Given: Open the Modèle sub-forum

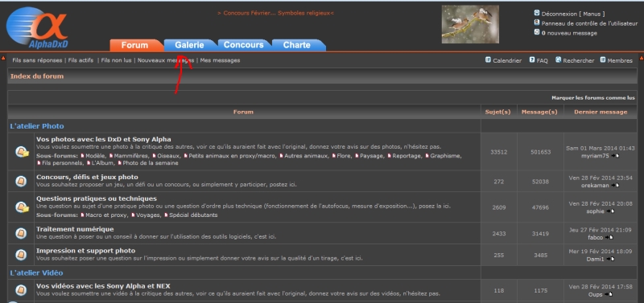Looking at the screenshot, I should 95,156.
